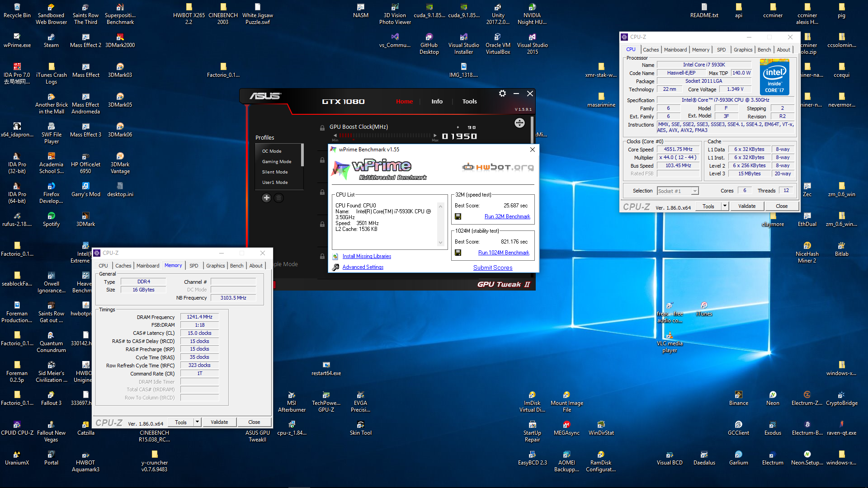Open Mainboard tab in CPU-Z CPU window
Image resolution: width=868 pixels, height=488 pixels.
click(675, 50)
